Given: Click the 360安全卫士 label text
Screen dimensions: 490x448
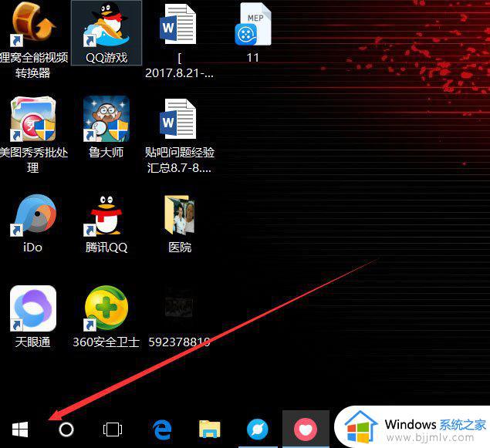Looking at the screenshot, I should (106, 342).
